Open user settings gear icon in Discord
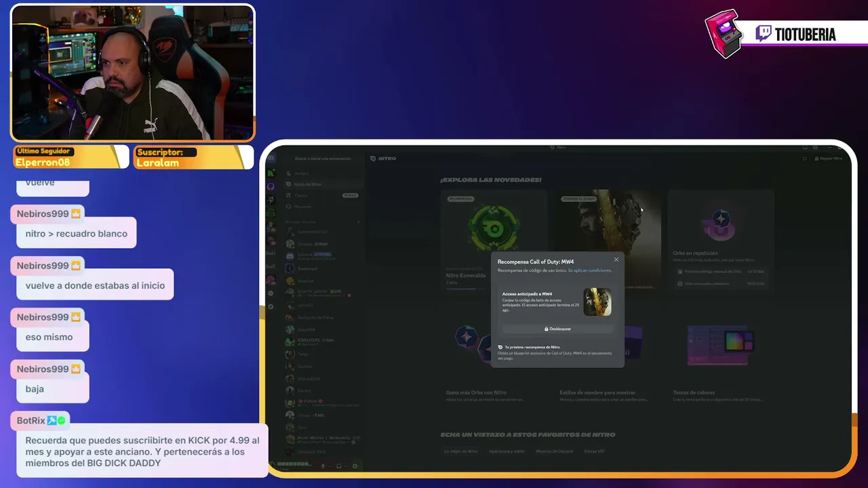Image resolution: width=868 pixels, height=488 pixels. (355, 466)
